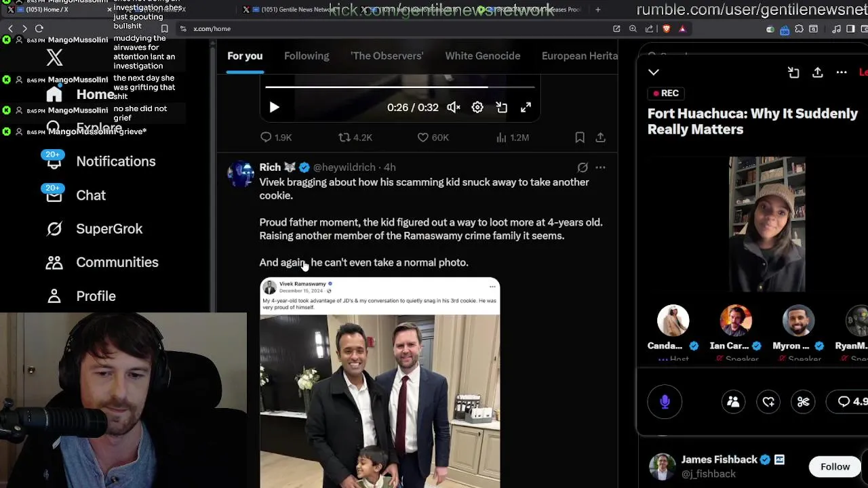Image resolution: width=868 pixels, height=488 pixels.
Task: Click the REC badge in Space
Action: [x=665, y=93]
